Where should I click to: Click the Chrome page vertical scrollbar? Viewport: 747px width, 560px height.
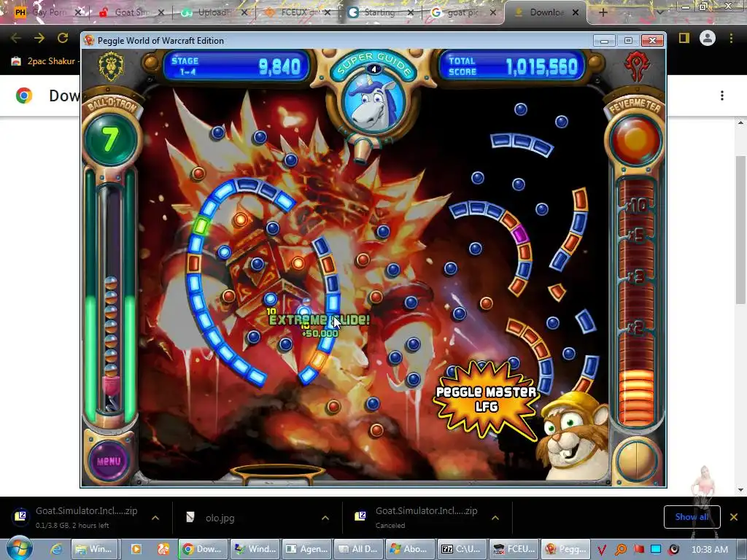click(740, 230)
